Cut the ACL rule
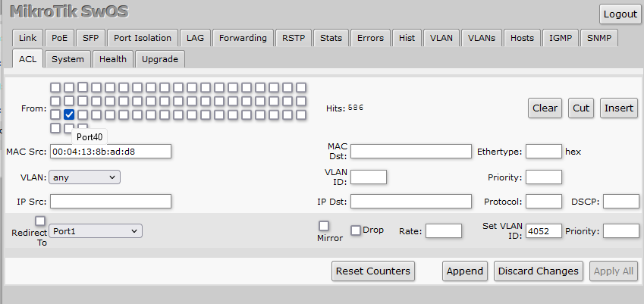The image size is (644, 304). (x=581, y=108)
